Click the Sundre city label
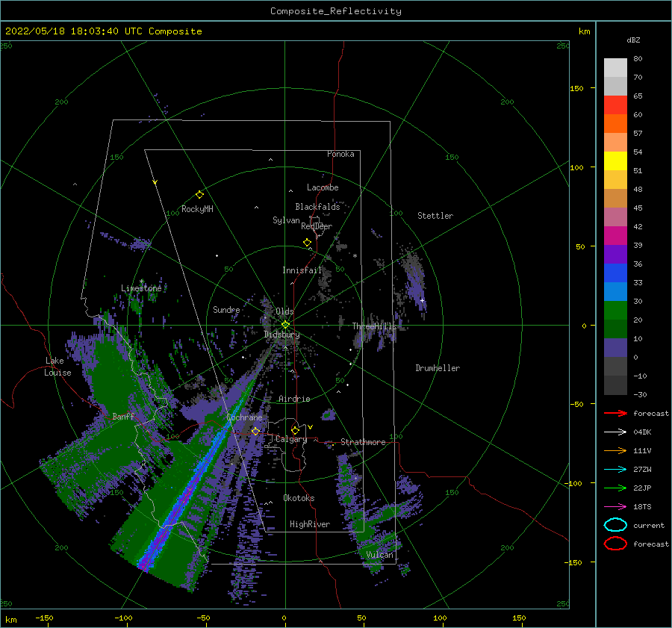Image resolution: width=672 pixels, height=628 pixels. 226,310
